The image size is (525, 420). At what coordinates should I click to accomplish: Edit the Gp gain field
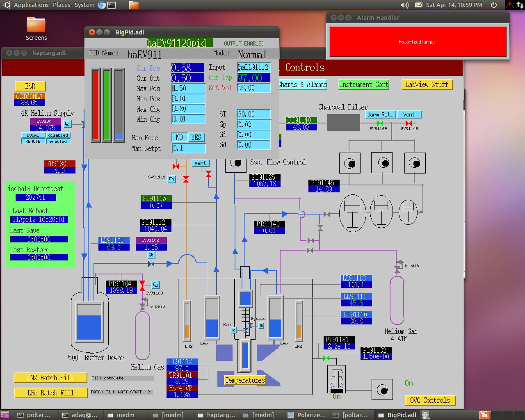(254, 124)
